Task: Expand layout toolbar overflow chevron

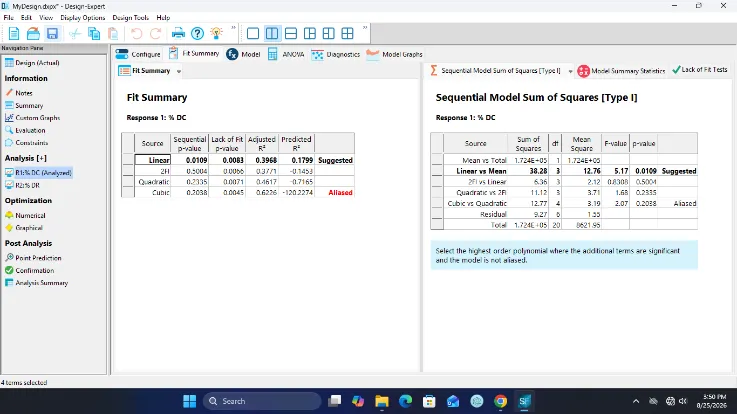Action: tap(365, 28)
